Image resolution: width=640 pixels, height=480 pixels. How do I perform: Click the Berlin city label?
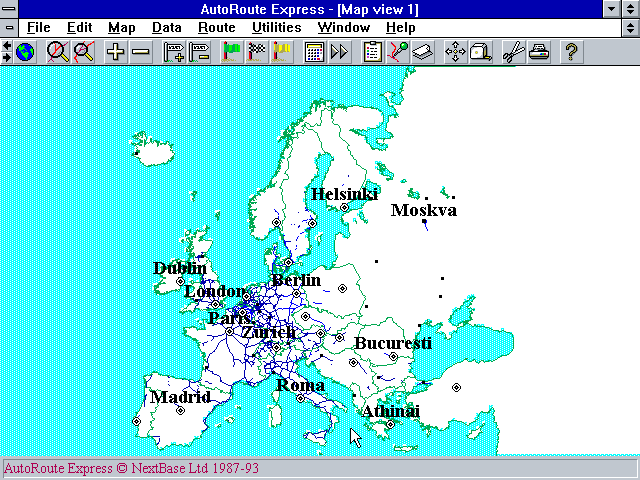tap(296, 280)
